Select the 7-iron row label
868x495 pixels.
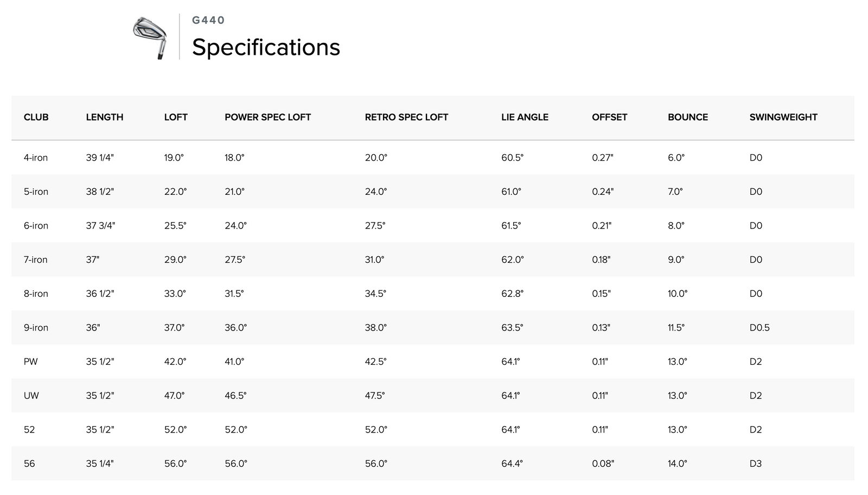pyautogui.click(x=36, y=260)
